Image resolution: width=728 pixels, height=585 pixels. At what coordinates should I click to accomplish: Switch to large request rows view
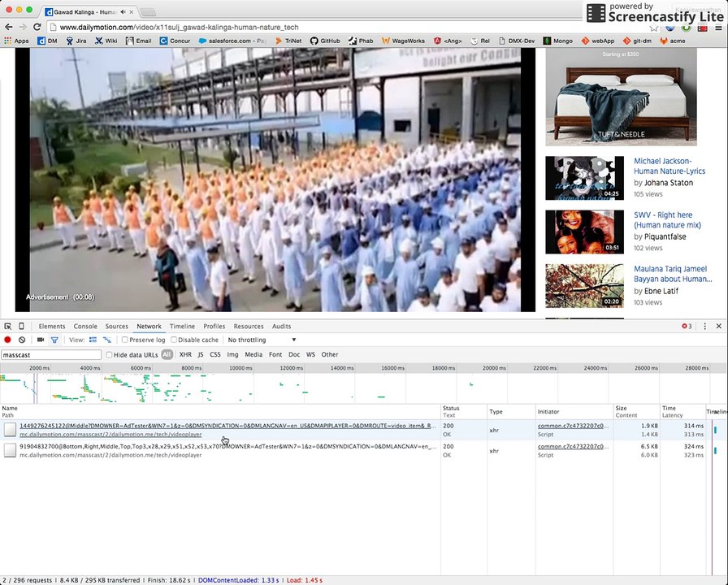point(93,340)
